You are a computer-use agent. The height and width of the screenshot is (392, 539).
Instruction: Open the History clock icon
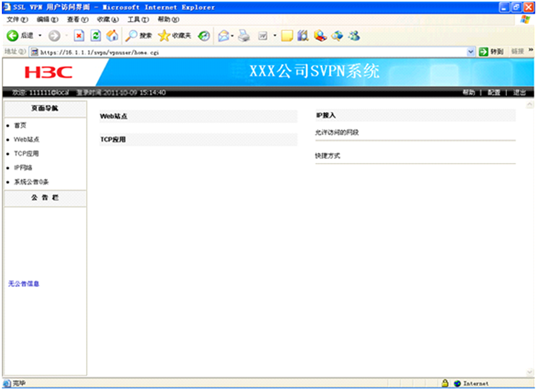(204, 35)
